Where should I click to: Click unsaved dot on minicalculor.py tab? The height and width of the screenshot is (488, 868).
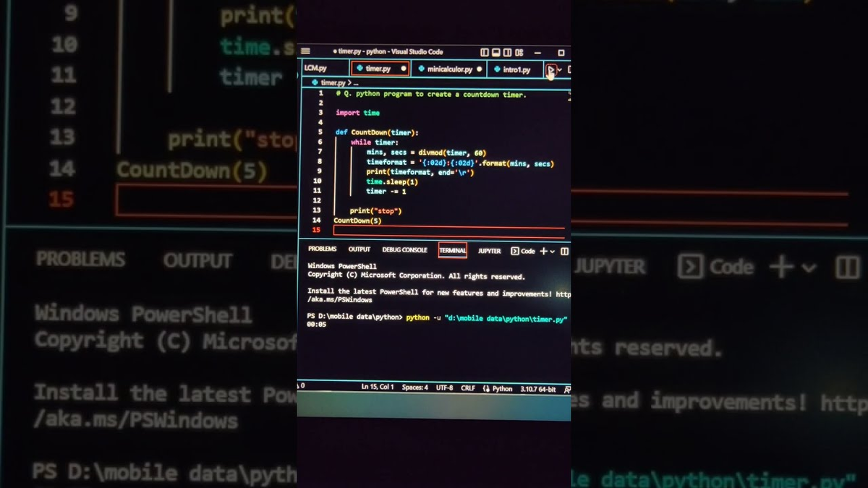pyautogui.click(x=479, y=69)
